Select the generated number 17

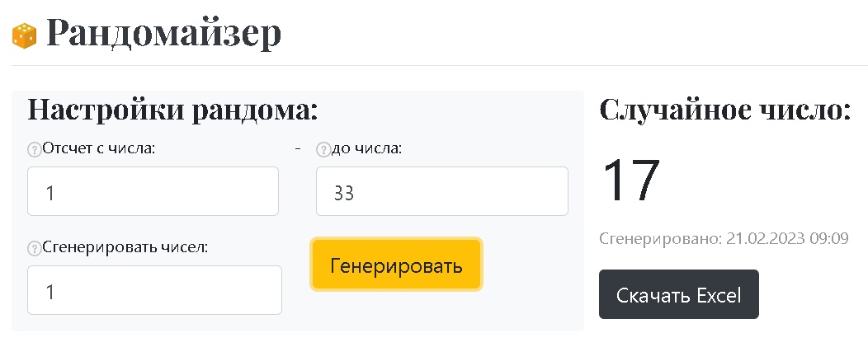pyautogui.click(x=631, y=181)
